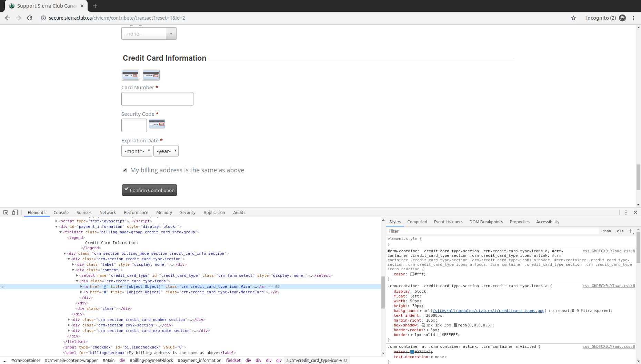
Task: Open the Security tab in DevTools
Action: pyautogui.click(x=188, y=212)
